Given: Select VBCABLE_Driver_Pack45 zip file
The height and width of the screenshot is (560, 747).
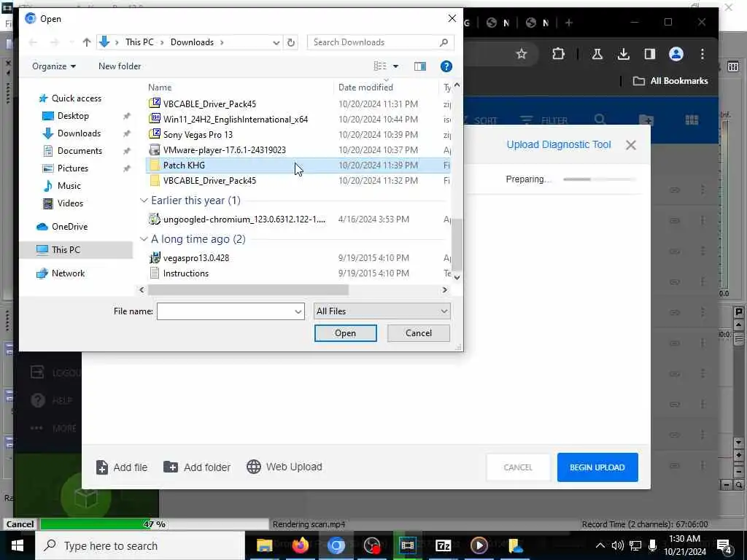Looking at the screenshot, I should (298, 104).
